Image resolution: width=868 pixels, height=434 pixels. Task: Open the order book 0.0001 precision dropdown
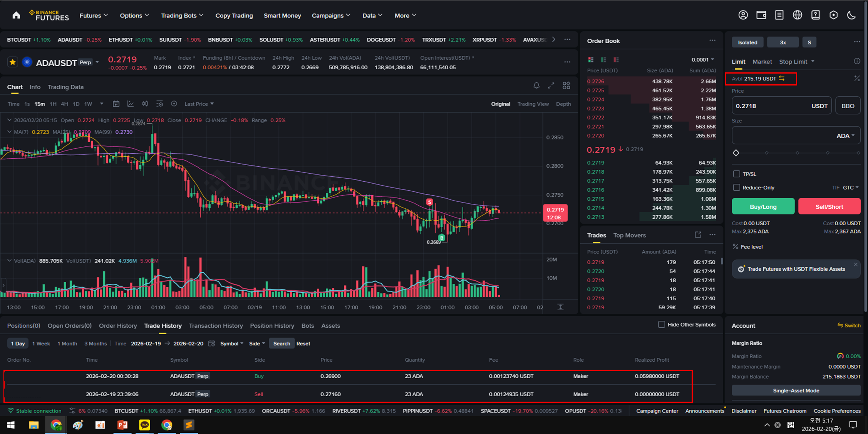point(702,60)
